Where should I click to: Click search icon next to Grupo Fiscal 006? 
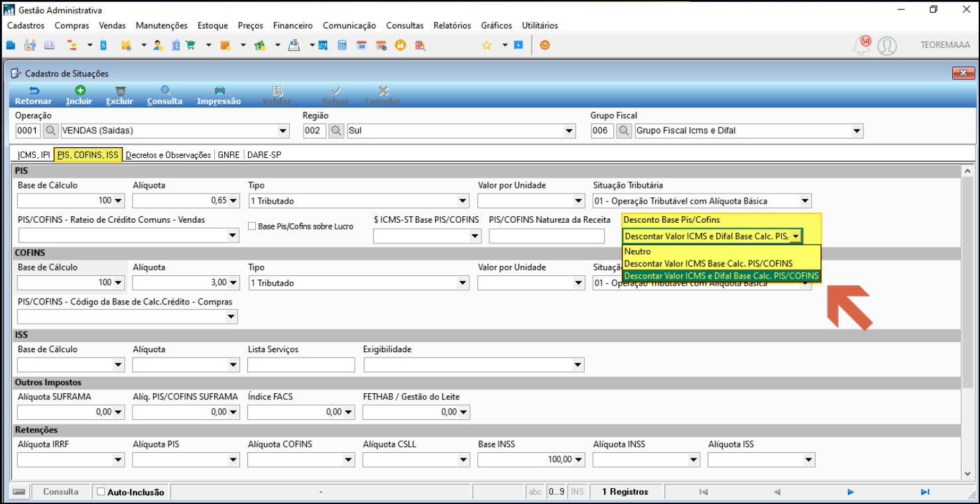624,131
